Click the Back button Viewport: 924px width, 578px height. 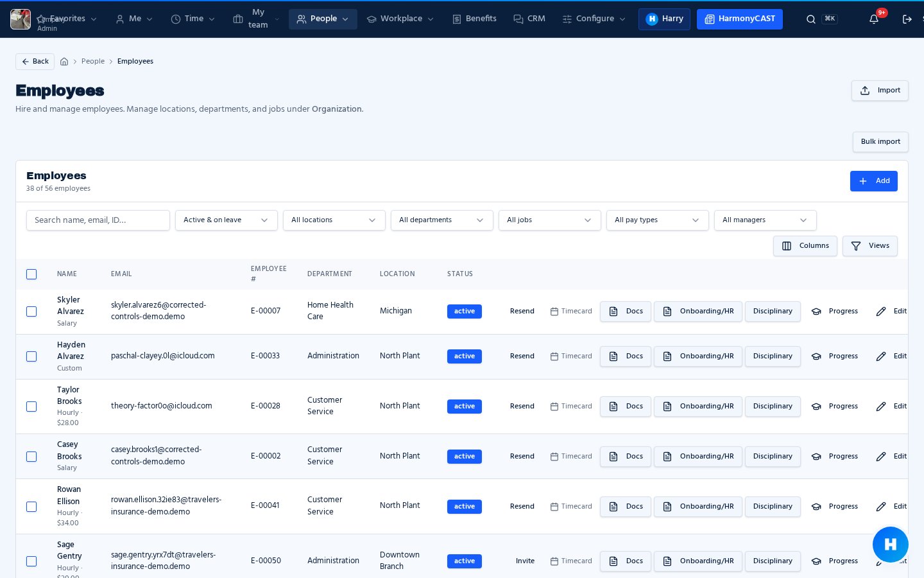(x=35, y=62)
